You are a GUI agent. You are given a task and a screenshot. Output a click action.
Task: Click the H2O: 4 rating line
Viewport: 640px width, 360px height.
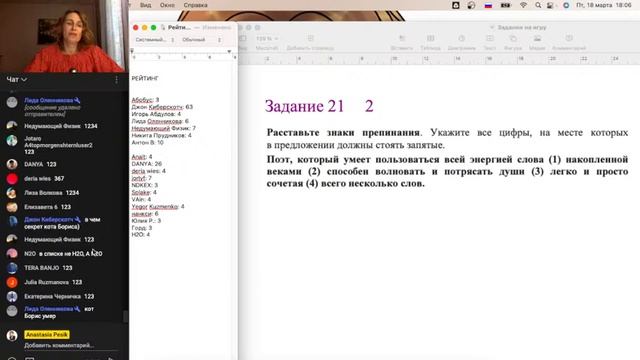140,235
